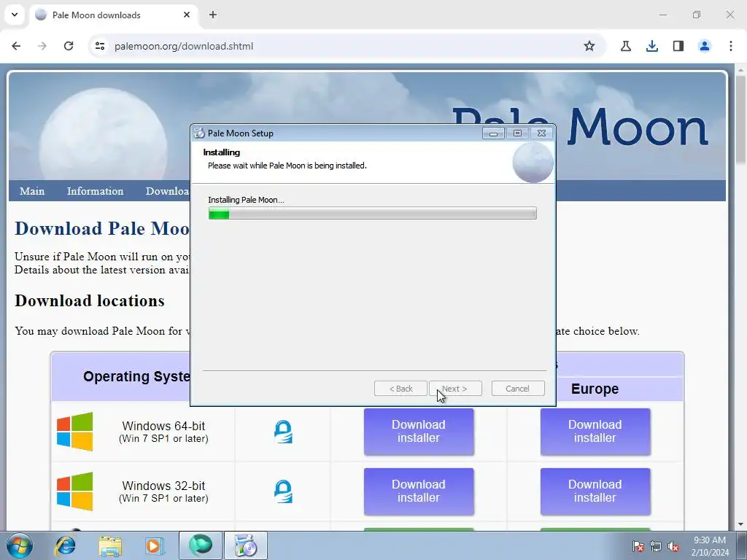This screenshot has width=747, height=560.
Task: Click the Cancel button in Pale Moon Setup
Action: (x=518, y=389)
